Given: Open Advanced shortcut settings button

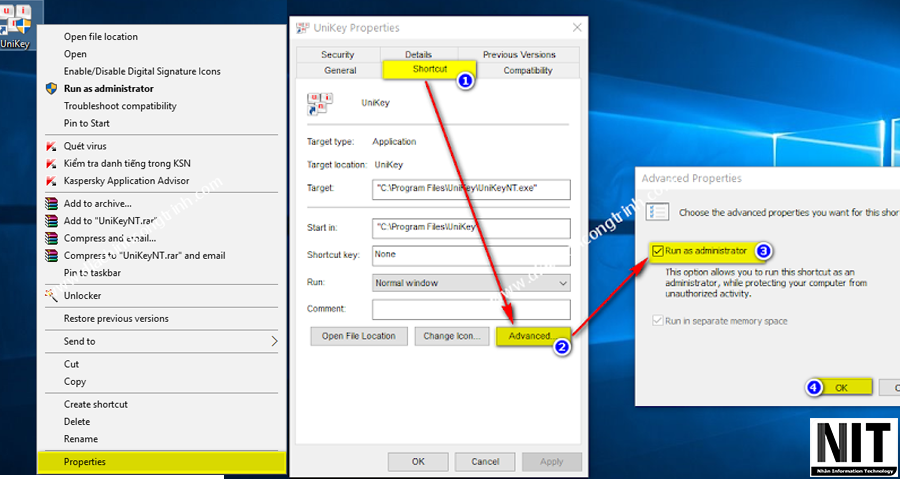Looking at the screenshot, I should coord(533,336).
